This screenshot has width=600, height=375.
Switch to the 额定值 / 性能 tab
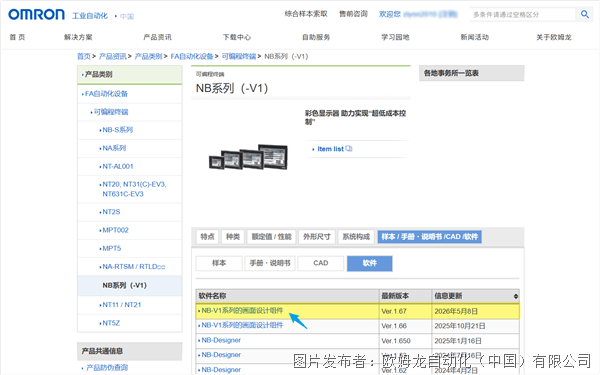coord(271,237)
